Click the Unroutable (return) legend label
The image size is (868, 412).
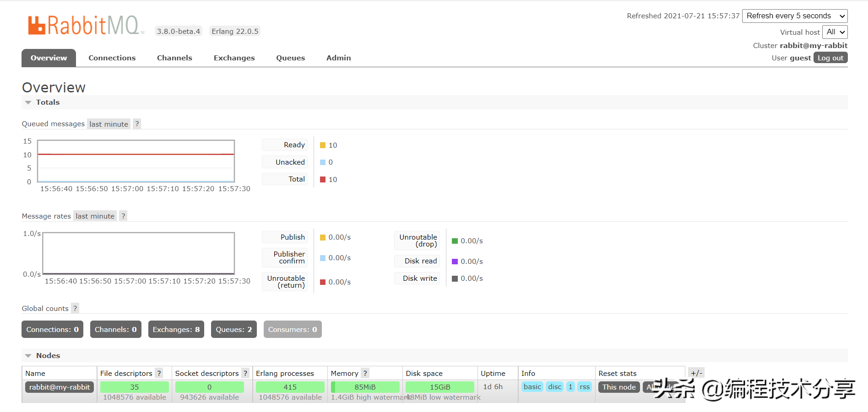[x=286, y=282]
